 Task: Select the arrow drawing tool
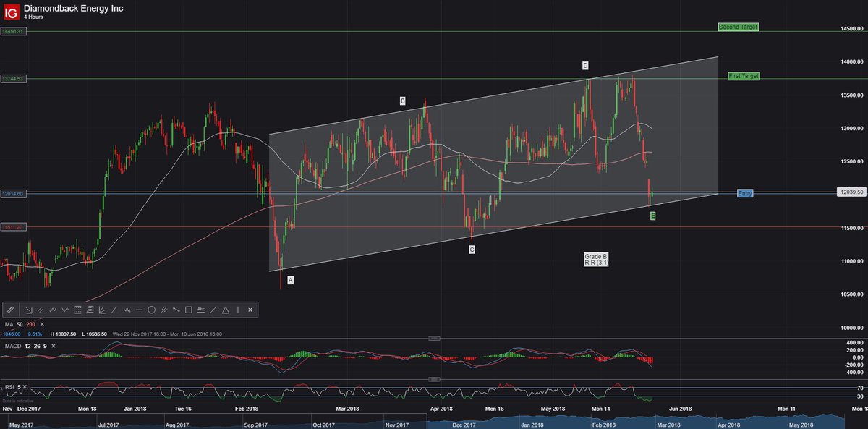(28, 310)
